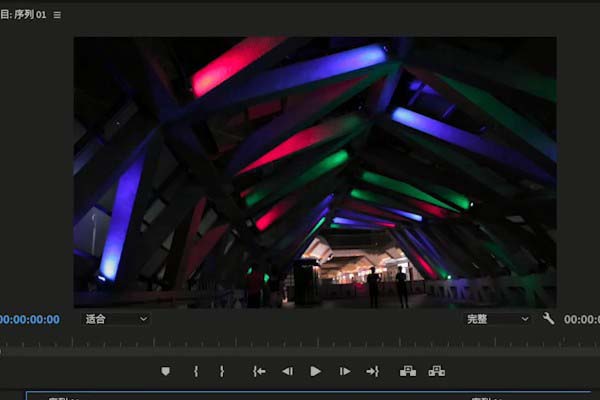Play the sequence preview
Screen dimensions: 600x400
pyautogui.click(x=315, y=371)
